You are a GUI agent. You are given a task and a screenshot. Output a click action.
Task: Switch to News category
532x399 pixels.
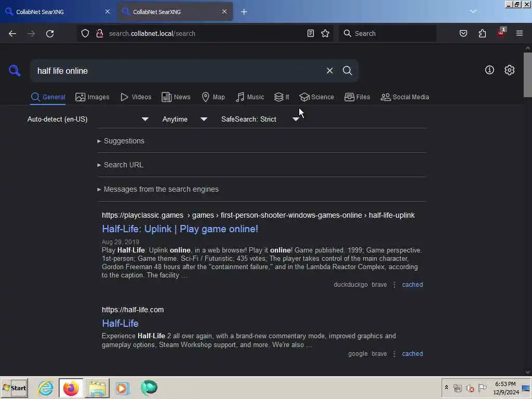point(176,97)
